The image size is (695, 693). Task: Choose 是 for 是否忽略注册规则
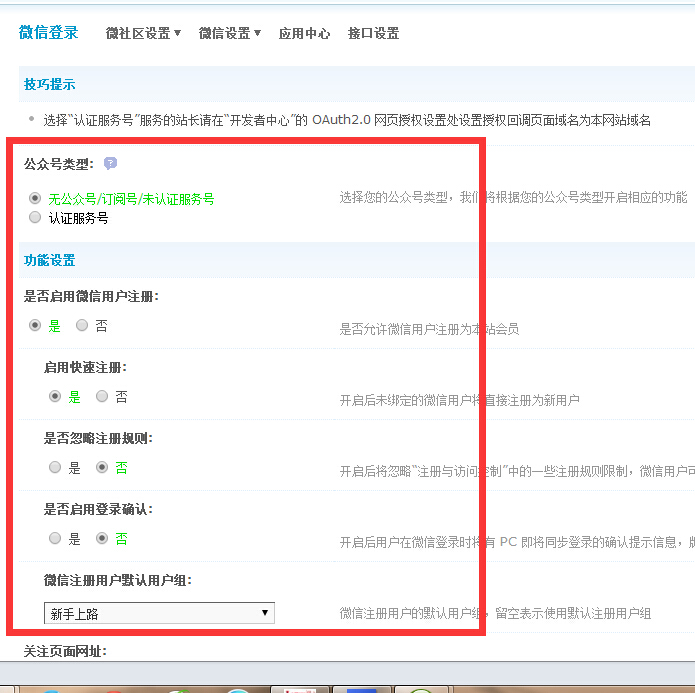tap(55, 467)
